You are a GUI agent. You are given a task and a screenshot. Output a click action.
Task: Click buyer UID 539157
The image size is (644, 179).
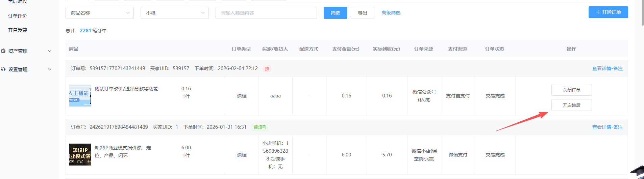click(181, 68)
